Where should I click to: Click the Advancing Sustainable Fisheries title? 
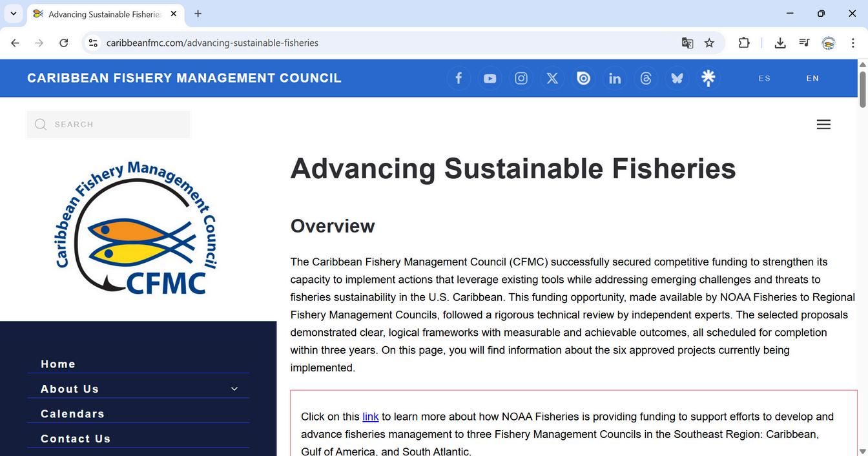click(x=513, y=169)
